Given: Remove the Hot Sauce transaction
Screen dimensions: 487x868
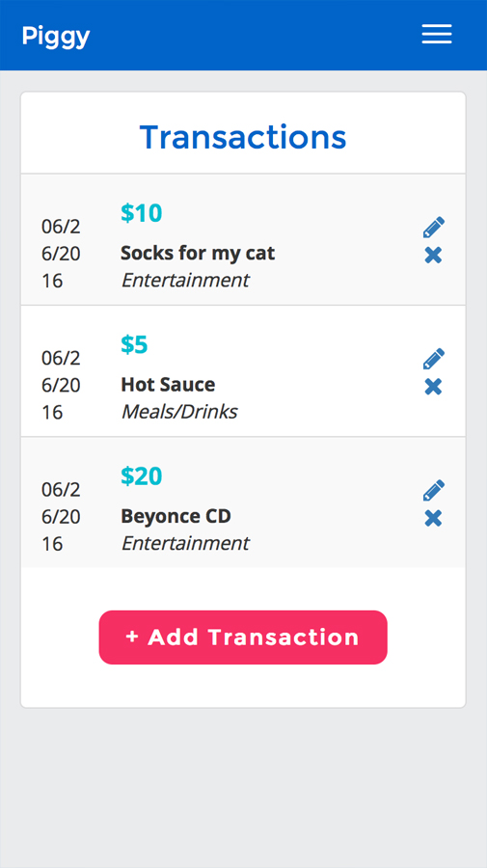Looking at the screenshot, I should click(433, 387).
